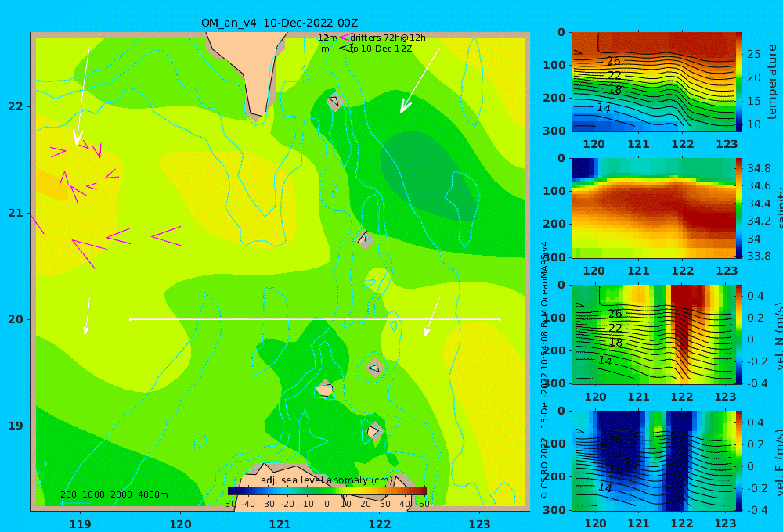Click the 300 depth label of salinity panel

tap(554, 257)
